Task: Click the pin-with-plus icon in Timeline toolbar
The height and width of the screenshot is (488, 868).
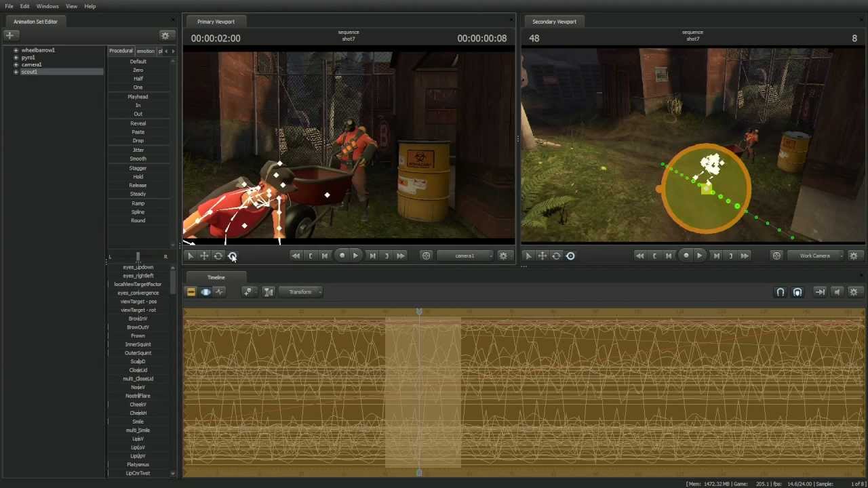Action: (248, 292)
